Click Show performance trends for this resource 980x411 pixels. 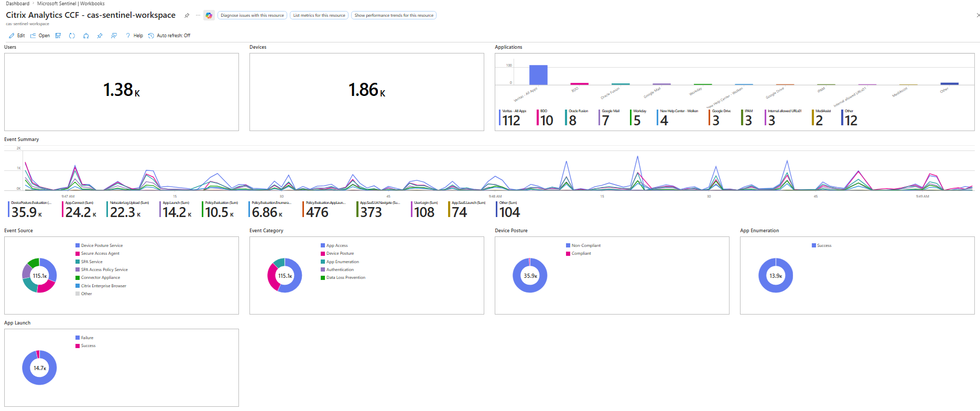(394, 15)
